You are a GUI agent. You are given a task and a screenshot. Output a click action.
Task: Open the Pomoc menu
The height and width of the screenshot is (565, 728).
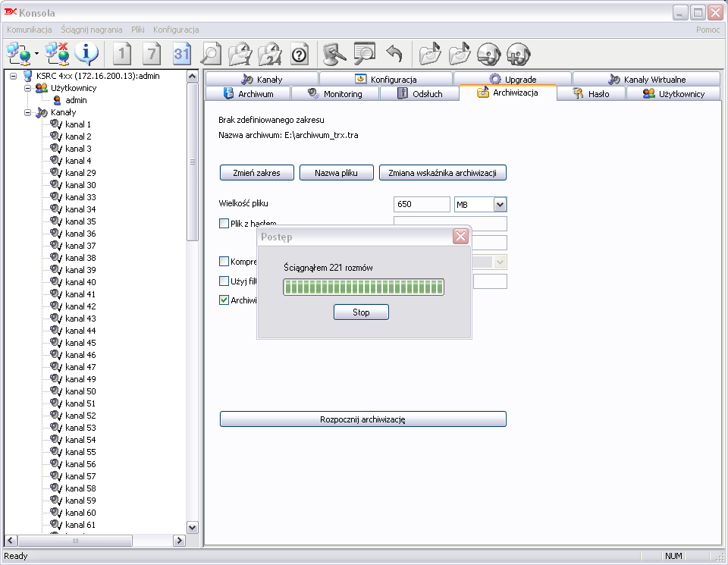click(x=708, y=30)
